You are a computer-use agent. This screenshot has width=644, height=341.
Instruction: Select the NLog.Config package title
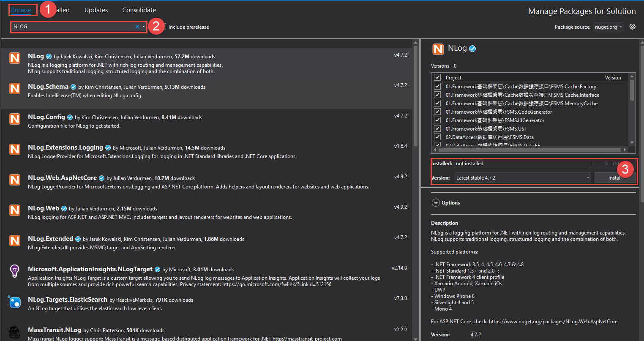tap(46, 117)
